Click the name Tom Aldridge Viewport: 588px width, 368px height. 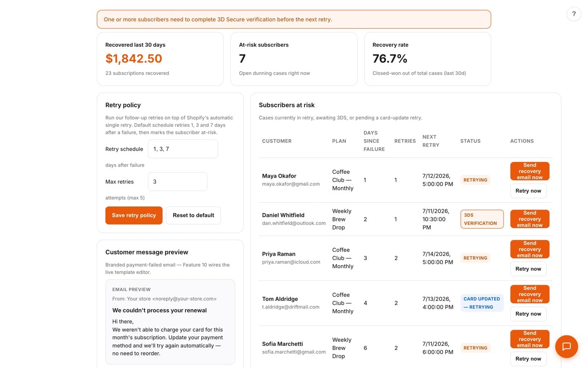click(280, 299)
